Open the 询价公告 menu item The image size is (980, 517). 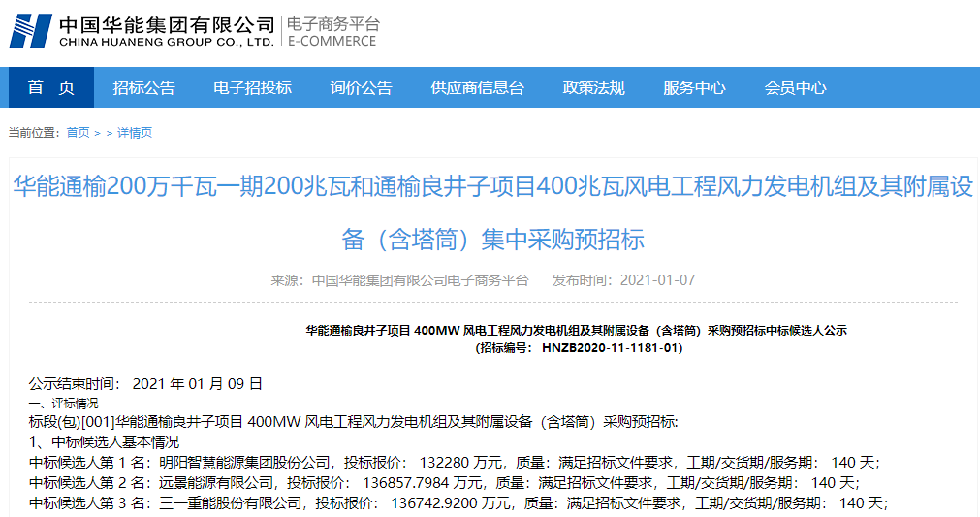click(362, 87)
